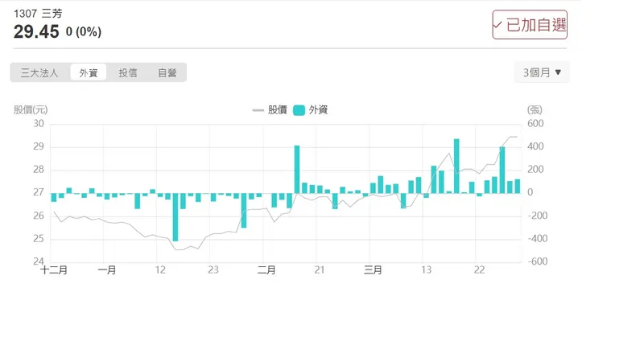The height and width of the screenshot is (362, 644).
Task: Click the 一月 x-axis label
Action: [106, 270]
